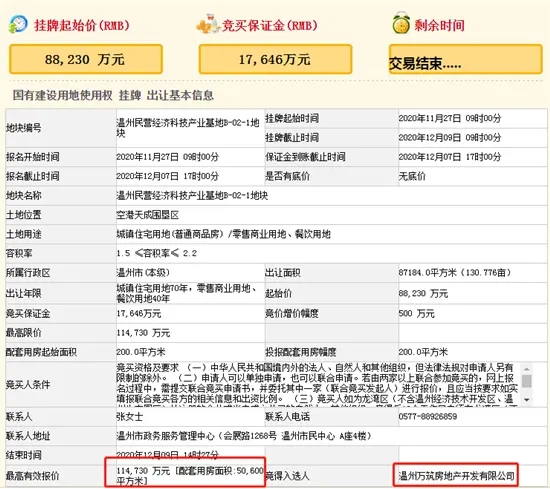Click the 竞价增价幅度 value 500 万元

pos(416,313)
